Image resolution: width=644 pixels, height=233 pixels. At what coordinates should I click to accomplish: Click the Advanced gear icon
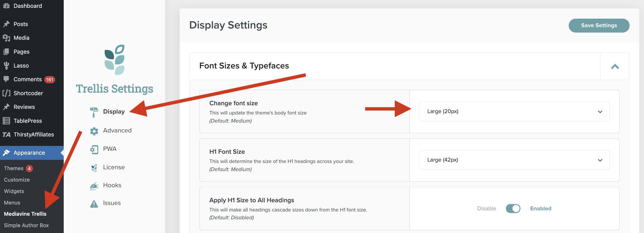94,131
